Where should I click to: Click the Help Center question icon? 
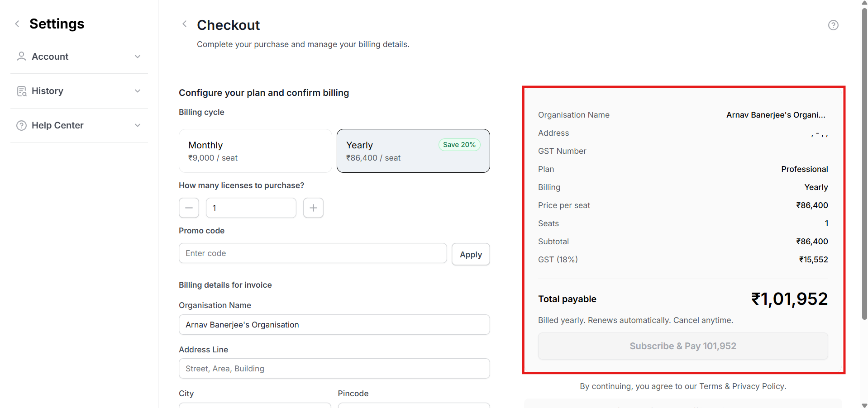coord(21,125)
